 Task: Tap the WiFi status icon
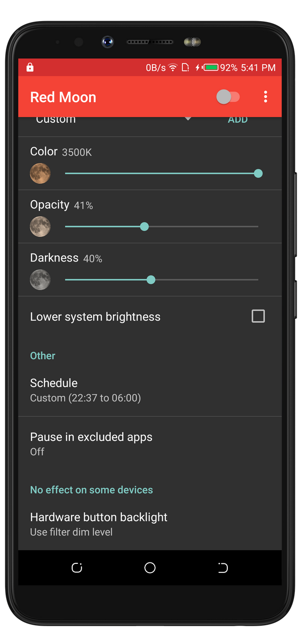(173, 67)
